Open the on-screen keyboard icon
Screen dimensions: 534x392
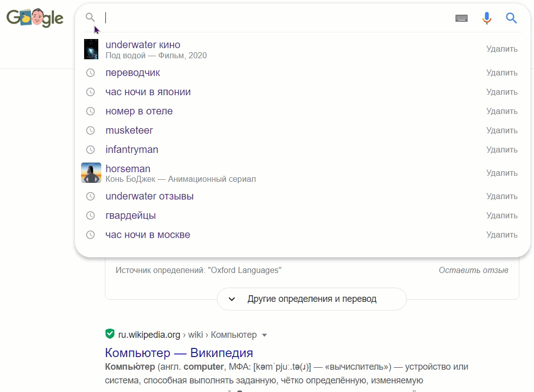pyautogui.click(x=462, y=18)
